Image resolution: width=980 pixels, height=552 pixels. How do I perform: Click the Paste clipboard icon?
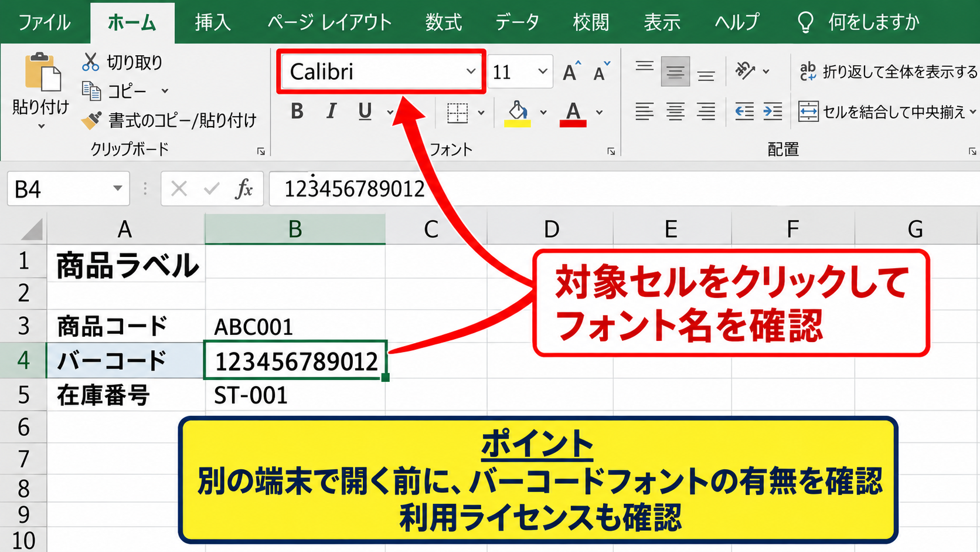(x=42, y=72)
